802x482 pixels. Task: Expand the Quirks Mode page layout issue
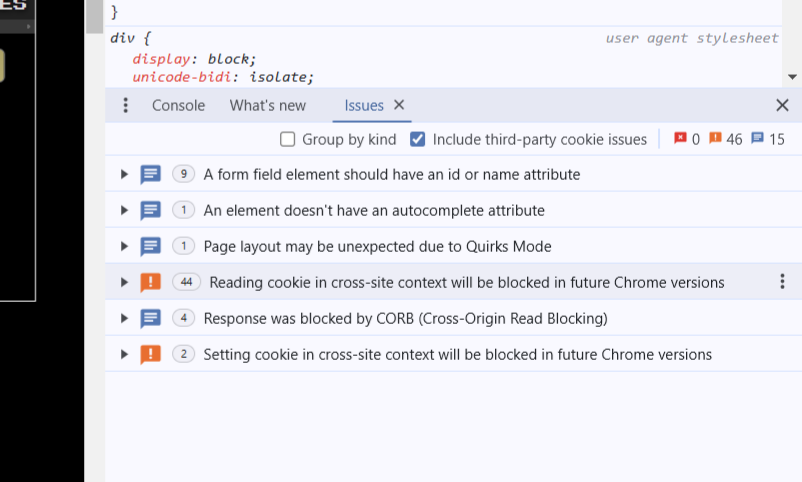point(124,246)
